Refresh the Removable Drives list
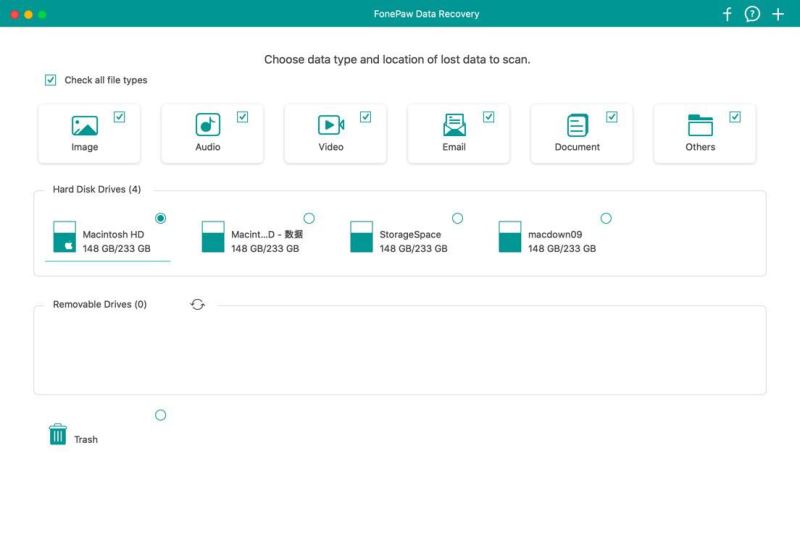800x540 pixels. (197, 305)
